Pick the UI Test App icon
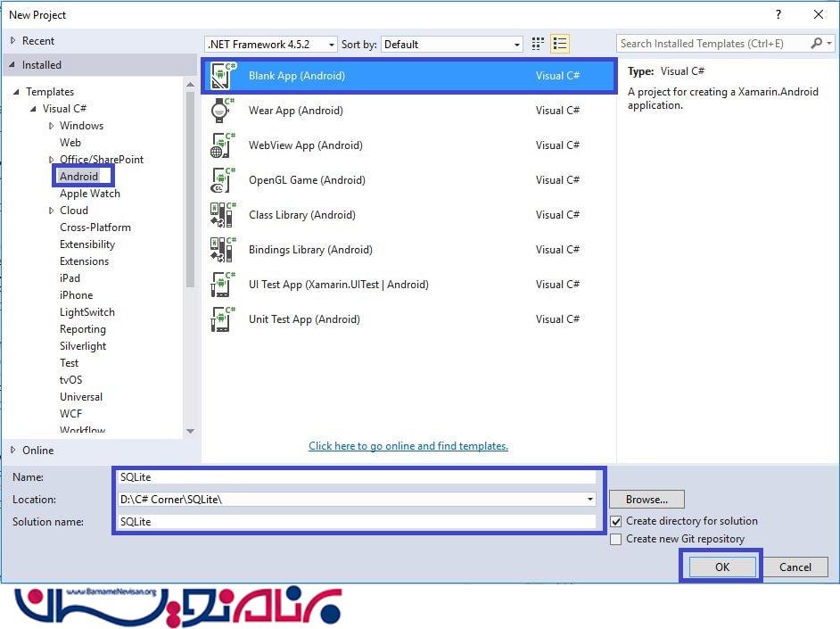840x629 pixels. [221, 285]
